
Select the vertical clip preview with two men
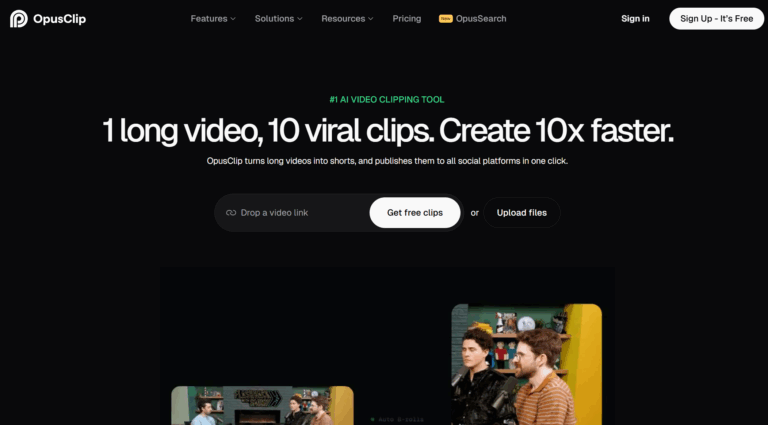coord(526,365)
